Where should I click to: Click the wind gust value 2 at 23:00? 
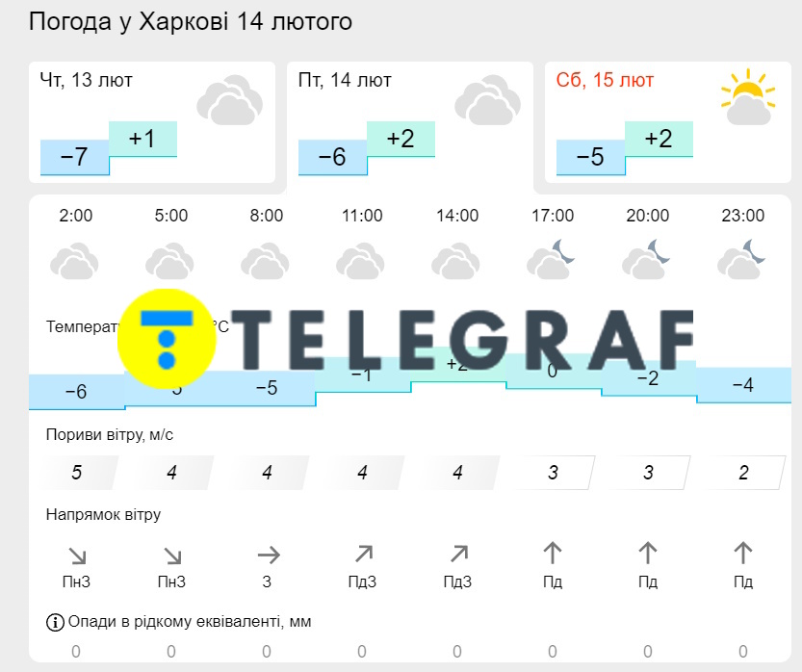pos(742,473)
